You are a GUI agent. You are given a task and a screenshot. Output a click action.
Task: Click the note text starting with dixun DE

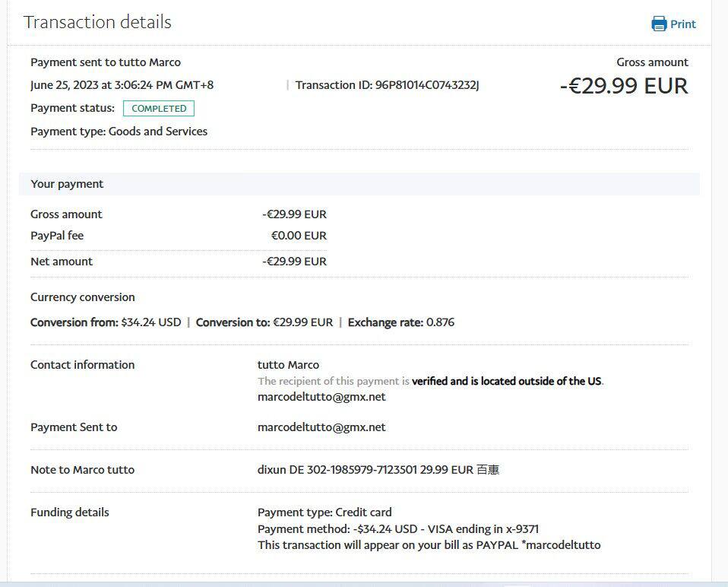coord(378,470)
